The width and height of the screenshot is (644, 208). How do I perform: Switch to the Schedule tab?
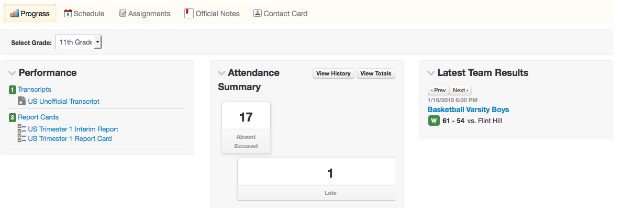pos(84,14)
